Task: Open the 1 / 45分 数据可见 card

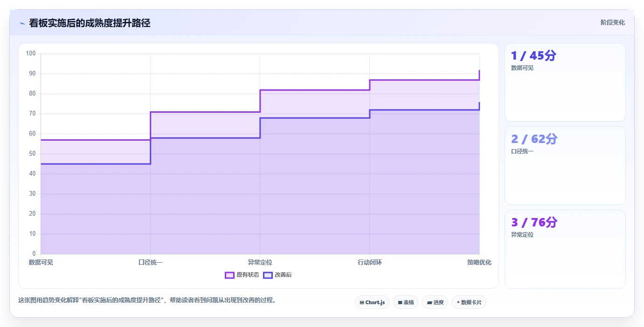Action: click(x=565, y=82)
